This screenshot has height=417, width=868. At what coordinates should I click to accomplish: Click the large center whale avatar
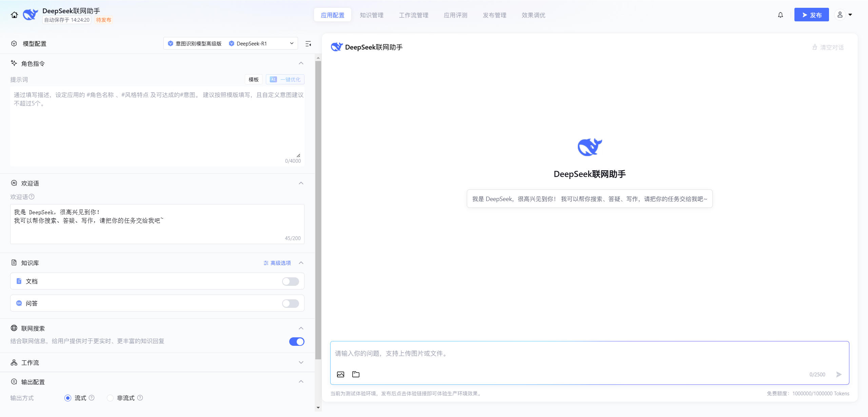(590, 147)
